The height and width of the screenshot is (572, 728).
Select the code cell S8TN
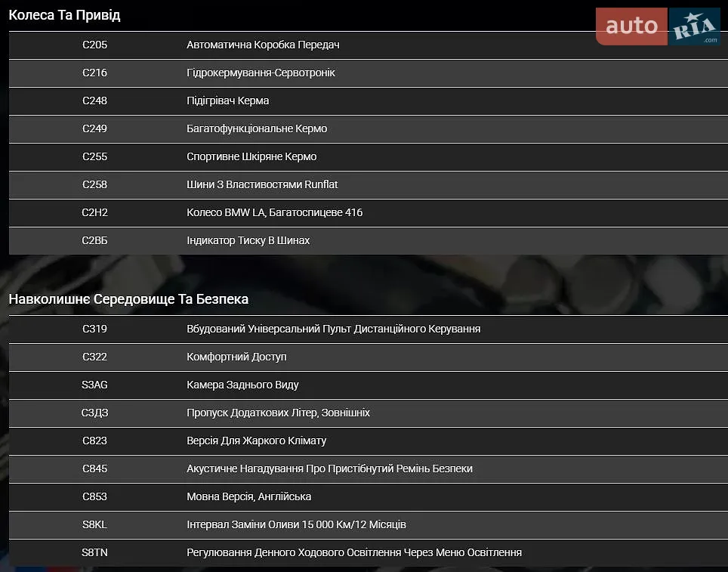coord(94,552)
